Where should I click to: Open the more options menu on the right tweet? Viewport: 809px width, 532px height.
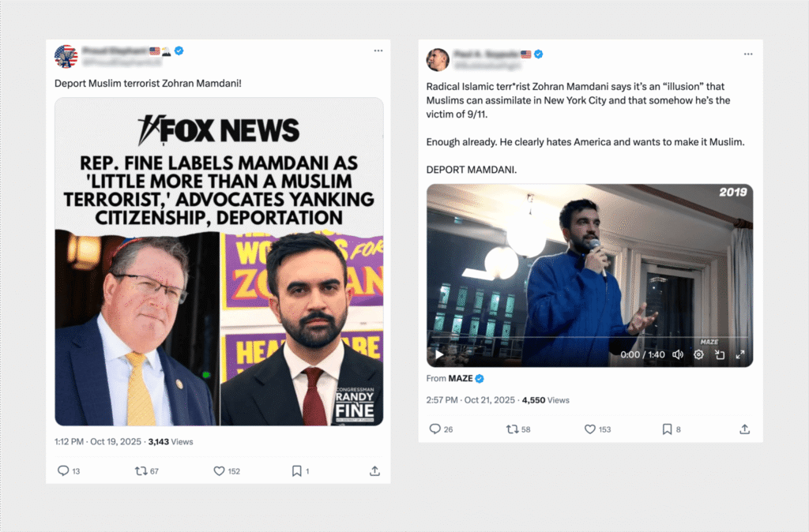coord(748,54)
